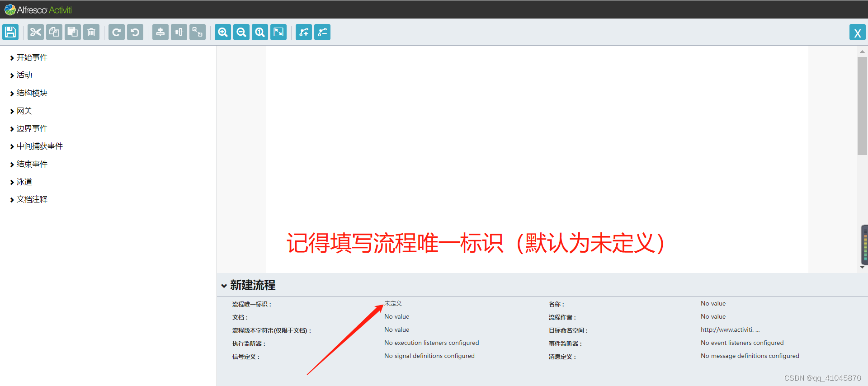Expand the 泳道 palette group
The height and width of the screenshot is (386, 868).
21,182
